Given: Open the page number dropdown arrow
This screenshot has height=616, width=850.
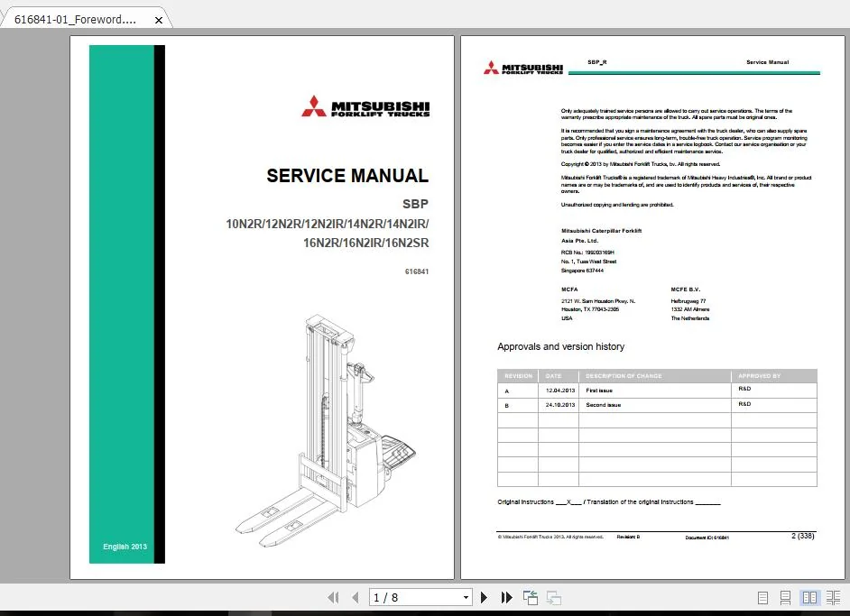Looking at the screenshot, I should [466, 598].
